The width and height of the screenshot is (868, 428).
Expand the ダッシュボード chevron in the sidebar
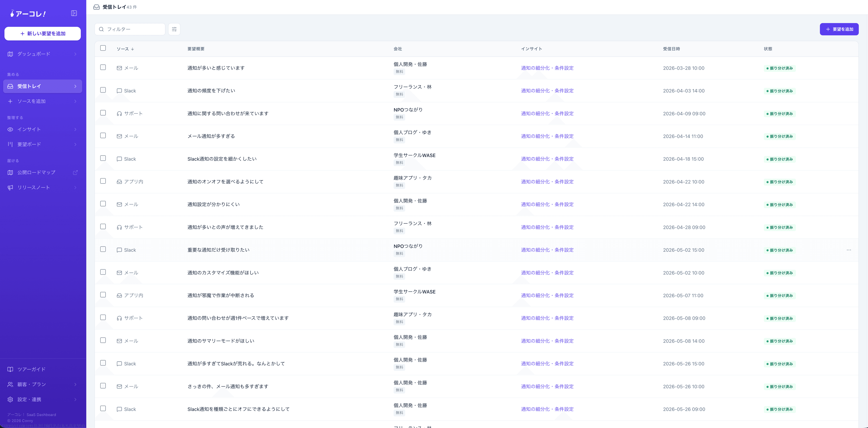(x=75, y=54)
